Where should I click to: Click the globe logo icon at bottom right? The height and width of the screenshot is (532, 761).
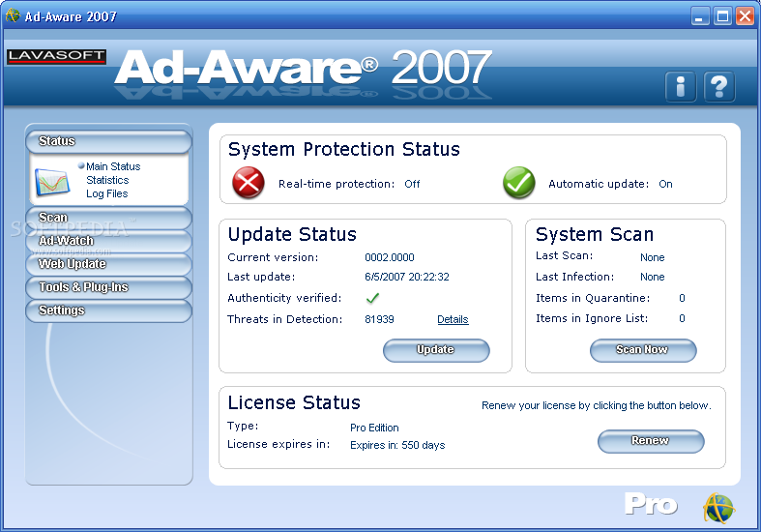(x=718, y=507)
